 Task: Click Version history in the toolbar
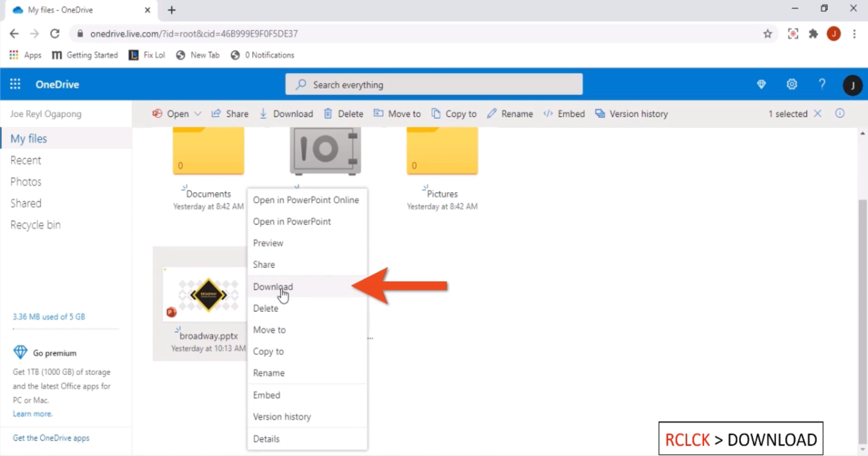coord(631,114)
